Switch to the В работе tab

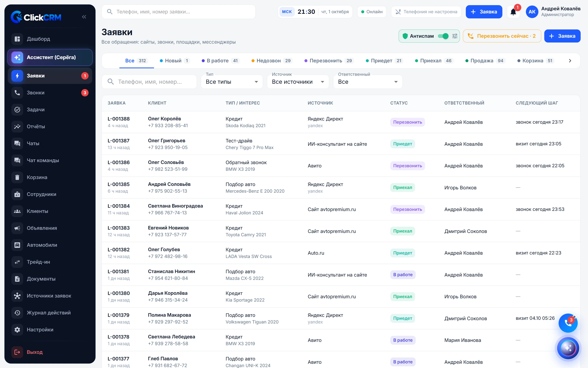pyautogui.click(x=221, y=61)
